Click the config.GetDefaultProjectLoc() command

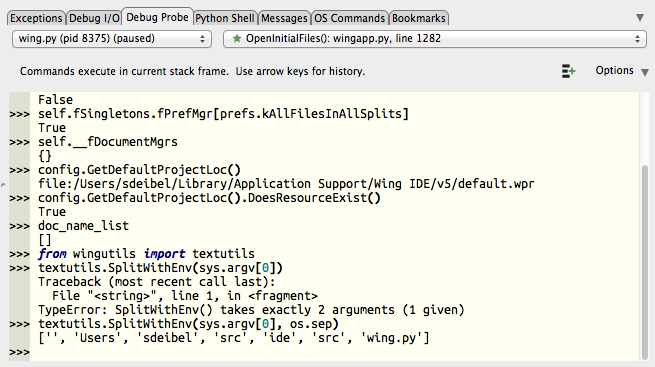140,170
